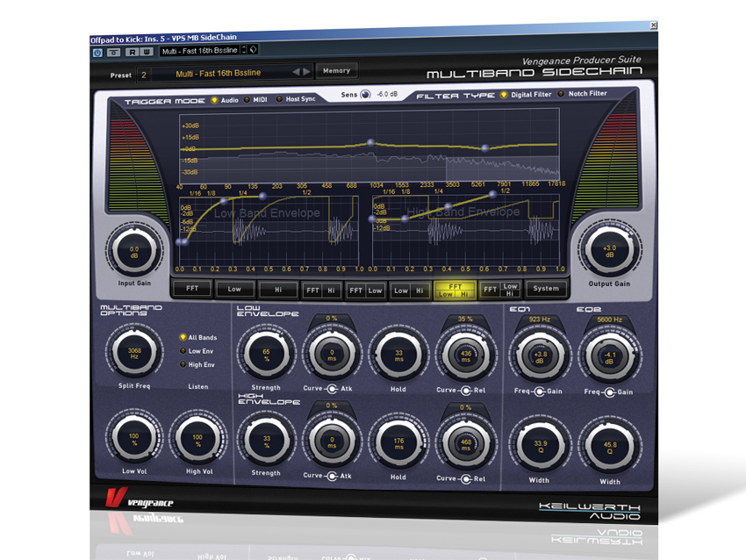Select FFT over Low Hi stacked view
This screenshot has height=560, width=746.
point(455,291)
